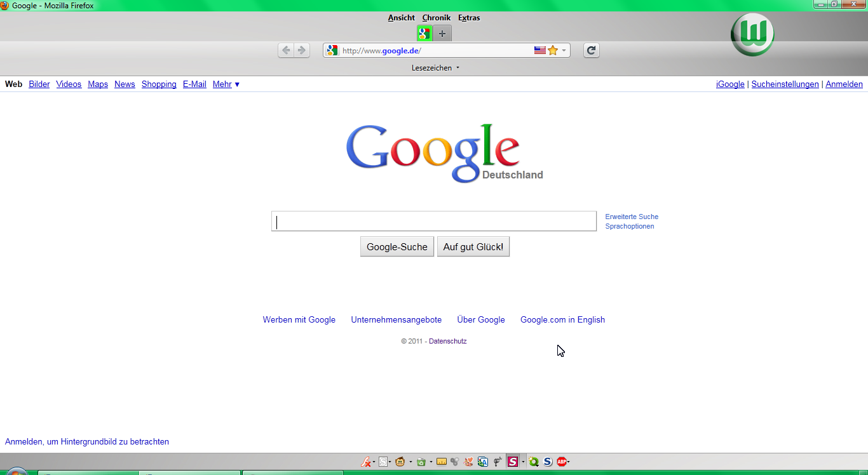868x475 pixels.
Task: Expand the Lesezeichen bookmarks dropdown
Action: 435,68
